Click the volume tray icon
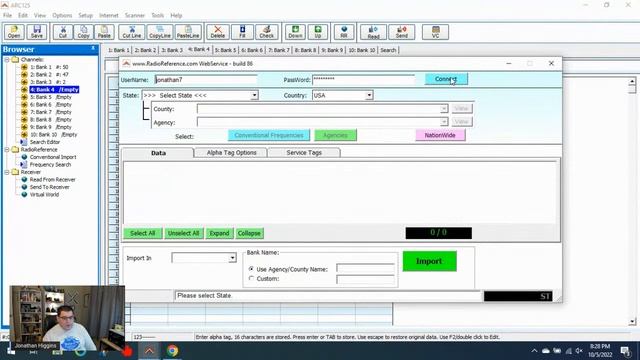Viewport: 640px width, 360px height. coord(579,351)
